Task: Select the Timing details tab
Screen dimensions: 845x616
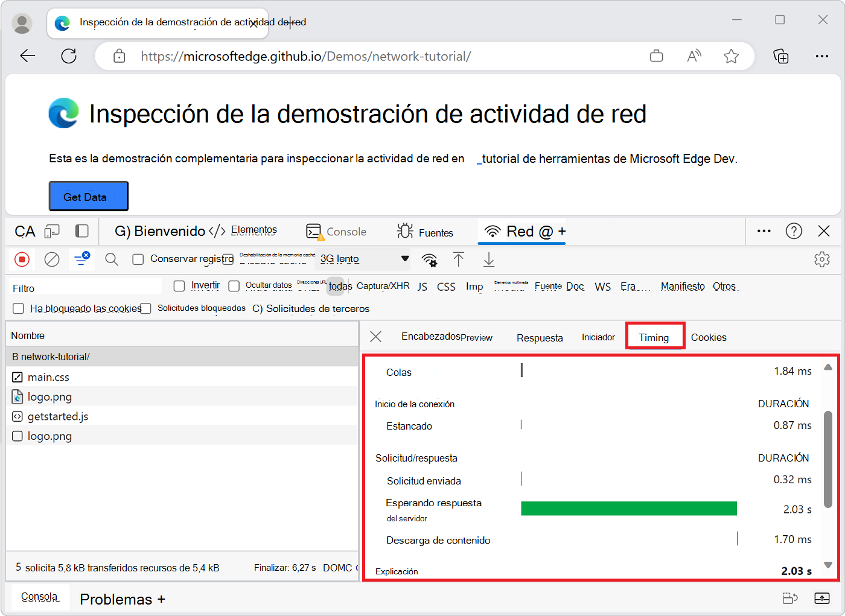Action: [654, 337]
